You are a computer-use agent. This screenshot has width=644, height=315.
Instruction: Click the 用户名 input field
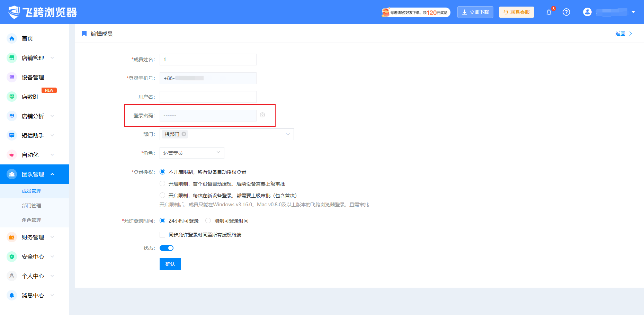click(208, 97)
